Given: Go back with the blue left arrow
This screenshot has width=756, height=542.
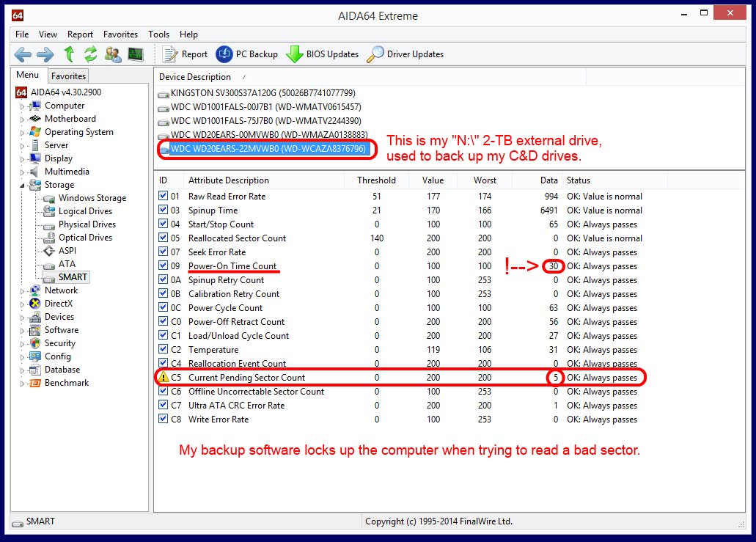Looking at the screenshot, I should click(x=23, y=54).
